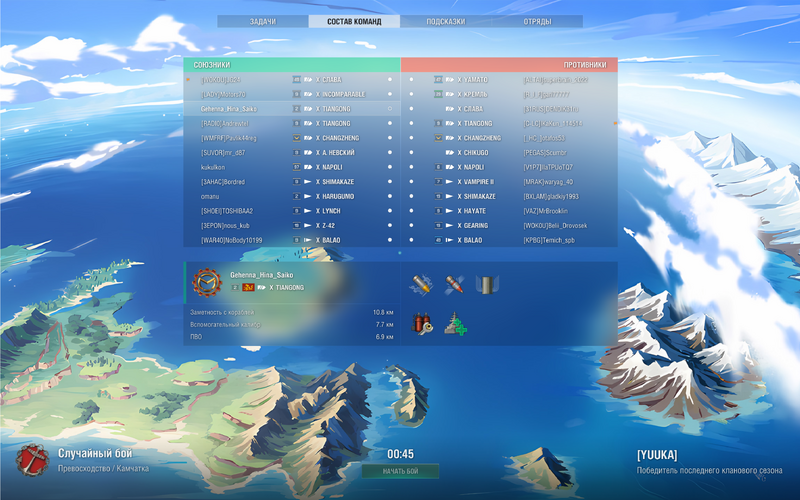Click the СОЮЗНИКИ team header
Screen dimensions: 800x500
click(292, 65)
